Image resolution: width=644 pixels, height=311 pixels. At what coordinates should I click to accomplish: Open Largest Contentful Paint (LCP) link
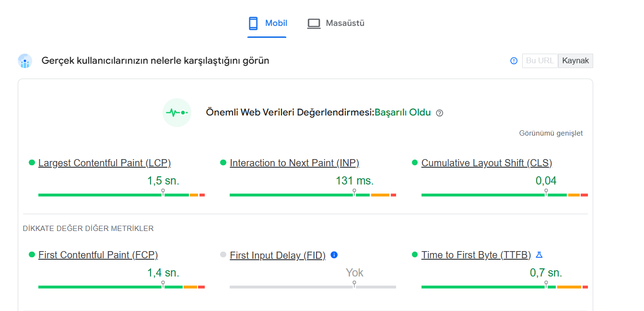pyautogui.click(x=105, y=163)
